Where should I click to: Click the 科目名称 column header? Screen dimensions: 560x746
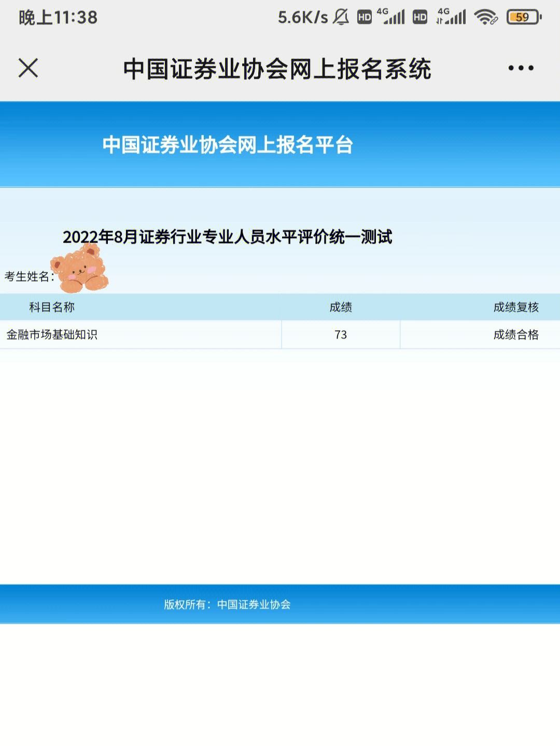(52, 307)
